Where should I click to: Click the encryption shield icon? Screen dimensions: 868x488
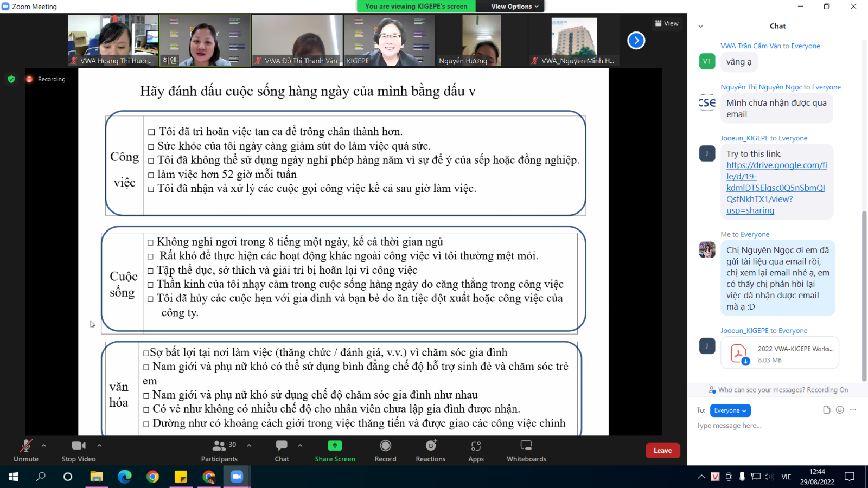point(11,79)
